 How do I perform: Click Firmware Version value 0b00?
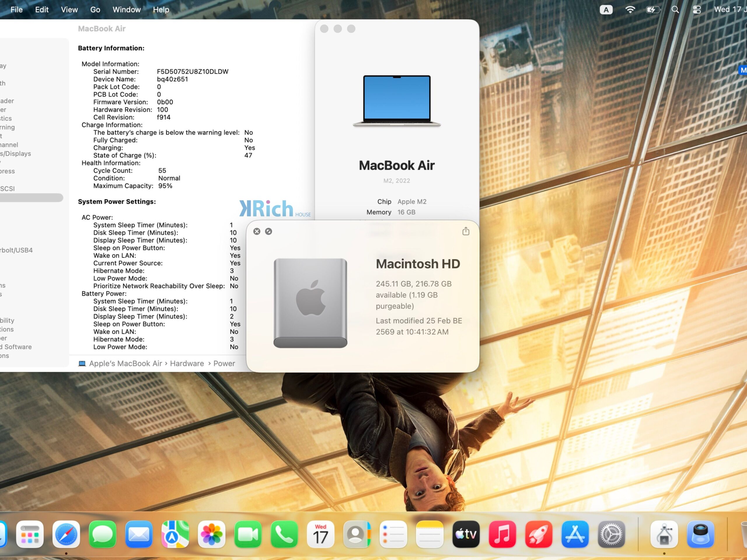165,102
